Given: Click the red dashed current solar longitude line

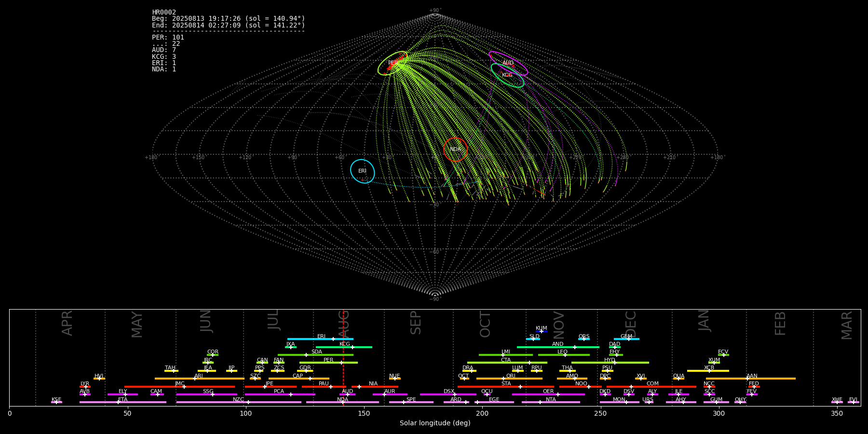Looking at the screenshot, I should click(x=343, y=357).
